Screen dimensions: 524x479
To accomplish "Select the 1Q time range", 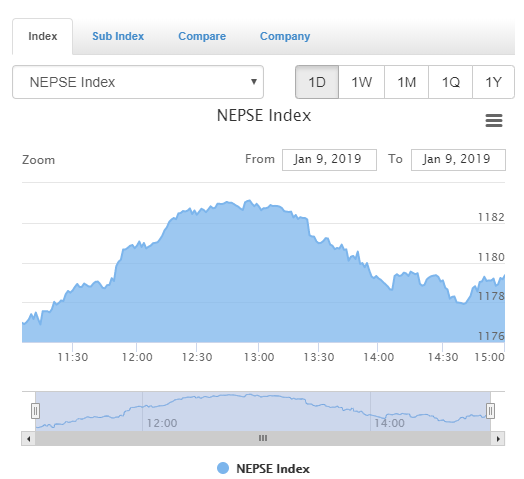I will click(450, 82).
